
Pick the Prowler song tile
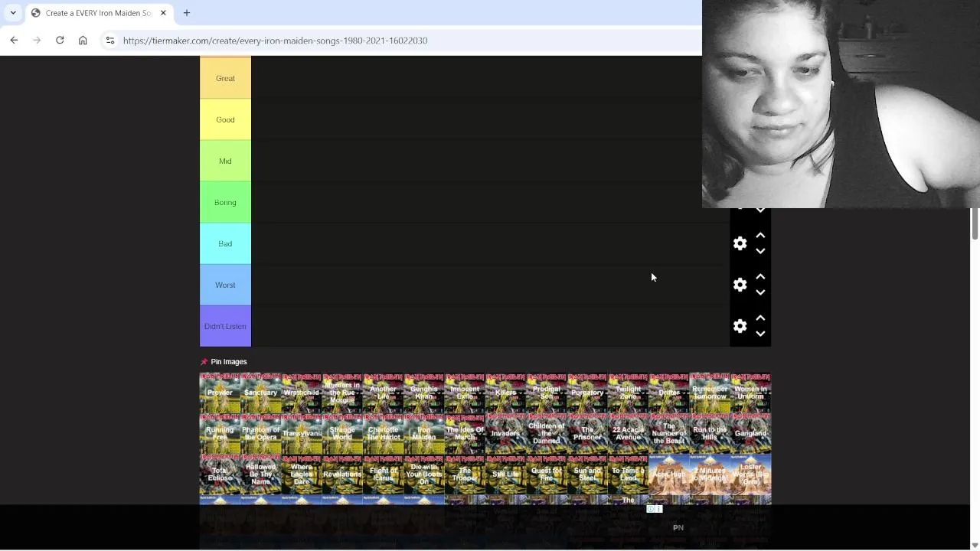(x=220, y=393)
